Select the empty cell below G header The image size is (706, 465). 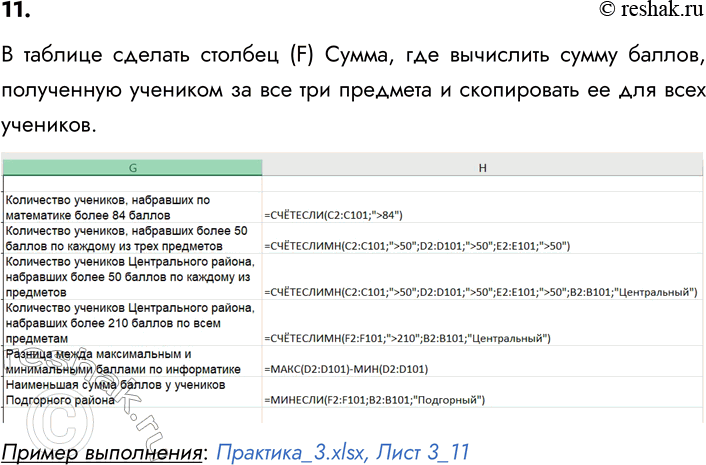(132, 184)
